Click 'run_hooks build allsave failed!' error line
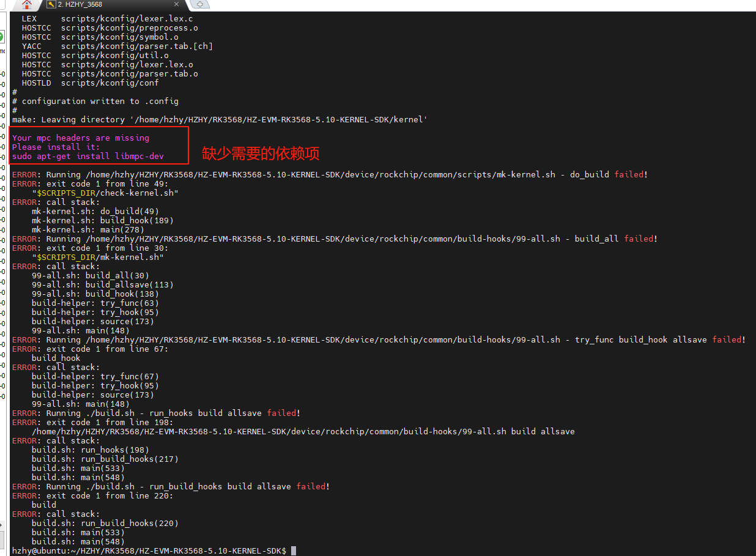This screenshot has width=756, height=556. [x=156, y=413]
